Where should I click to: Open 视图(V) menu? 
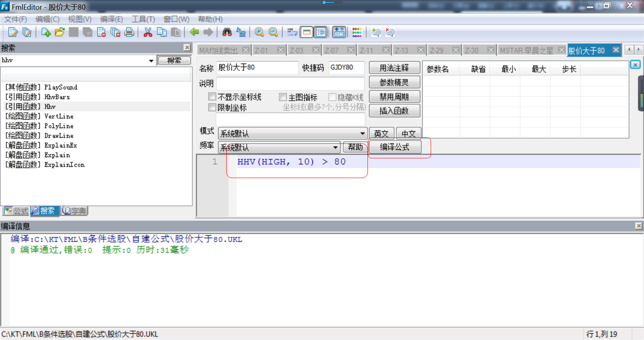(x=80, y=19)
